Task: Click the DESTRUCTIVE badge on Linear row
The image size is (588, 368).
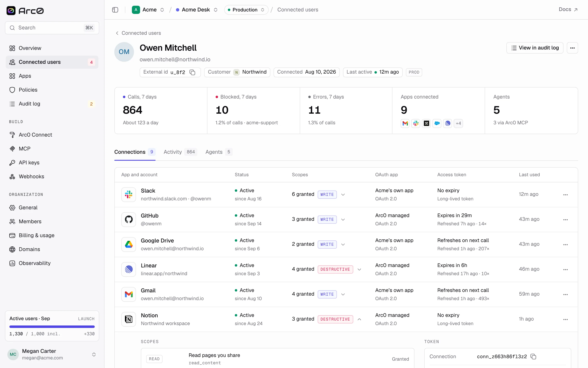Action: click(x=335, y=269)
